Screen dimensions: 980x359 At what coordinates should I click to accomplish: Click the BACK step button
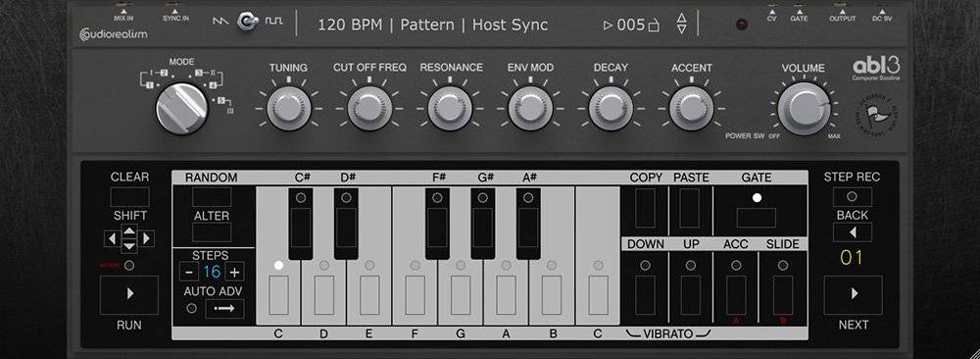pos(852,232)
